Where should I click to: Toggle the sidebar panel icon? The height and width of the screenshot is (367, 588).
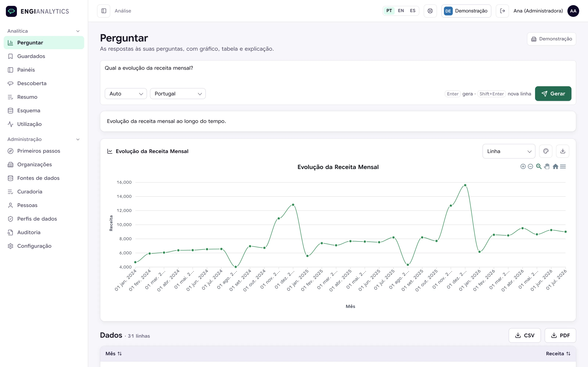[104, 11]
